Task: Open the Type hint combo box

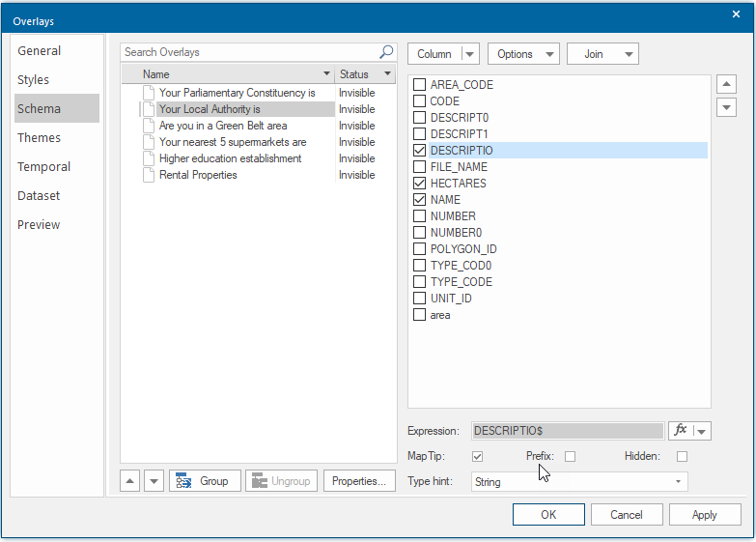Action: tap(579, 482)
